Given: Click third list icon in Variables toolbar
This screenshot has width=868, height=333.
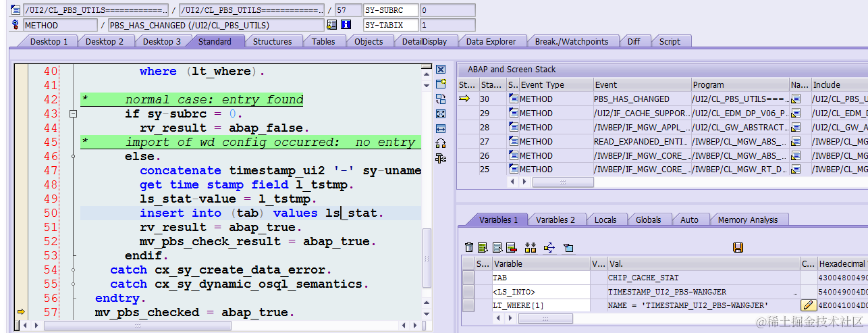Looking at the screenshot, I should [497, 248].
